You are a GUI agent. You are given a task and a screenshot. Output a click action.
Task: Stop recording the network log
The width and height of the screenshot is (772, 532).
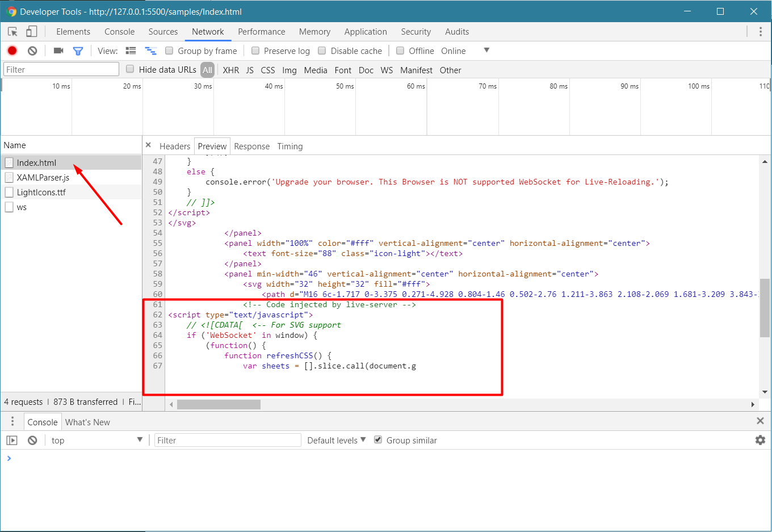(x=11, y=51)
